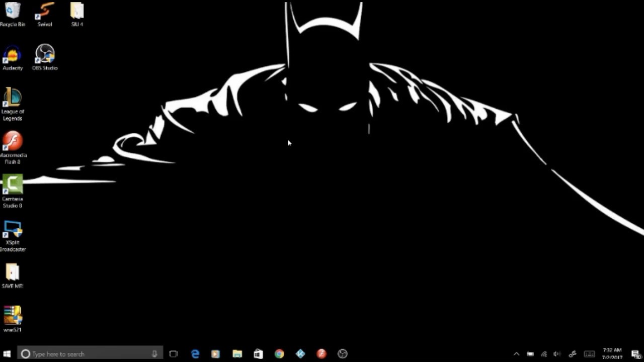Click the Cortana microphone icon in search box
The height and width of the screenshot is (362, 644).
click(154, 354)
